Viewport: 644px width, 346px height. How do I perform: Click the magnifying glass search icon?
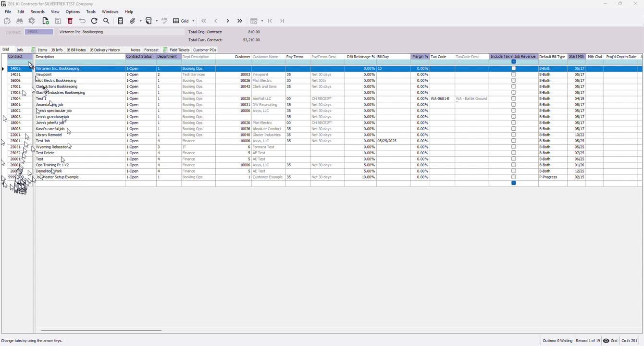pyautogui.click(x=107, y=21)
